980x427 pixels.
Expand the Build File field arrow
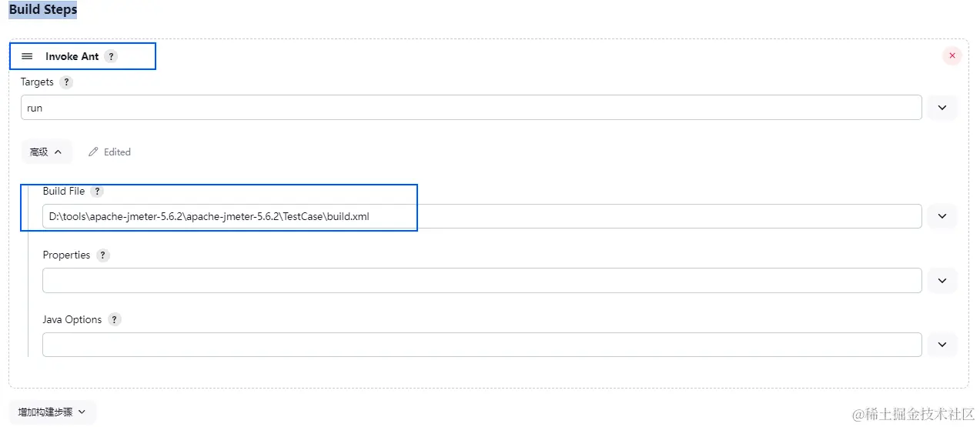[942, 216]
